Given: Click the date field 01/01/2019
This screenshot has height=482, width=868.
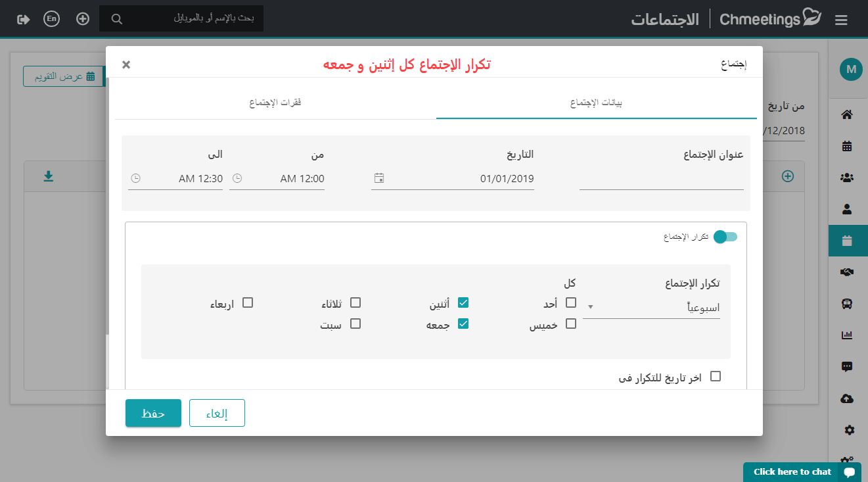Looking at the screenshot, I should (453, 179).
